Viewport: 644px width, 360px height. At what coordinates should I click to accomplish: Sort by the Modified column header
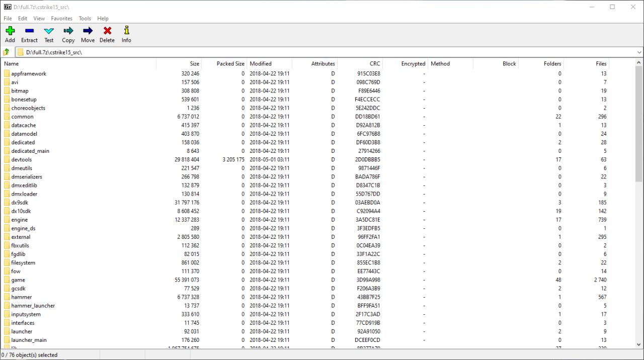tap(261, 64)
